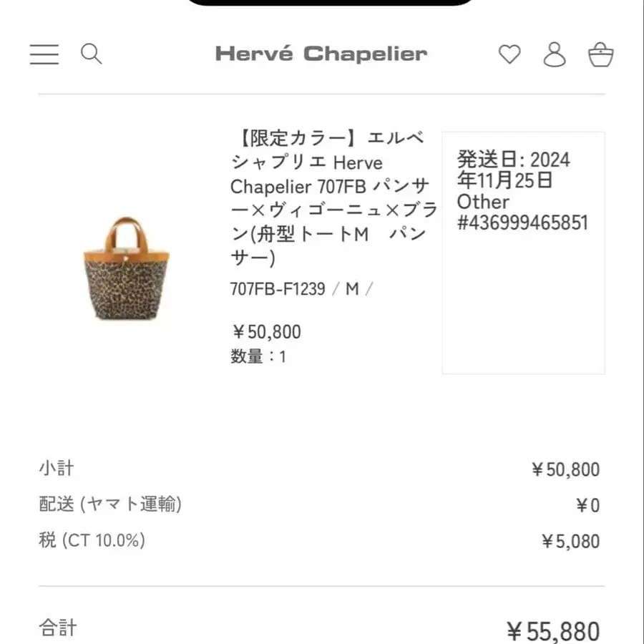Click the total amount ¥55,880
Image resolution: width=644 pixels, height=644 pixels.
pos(554,628)
